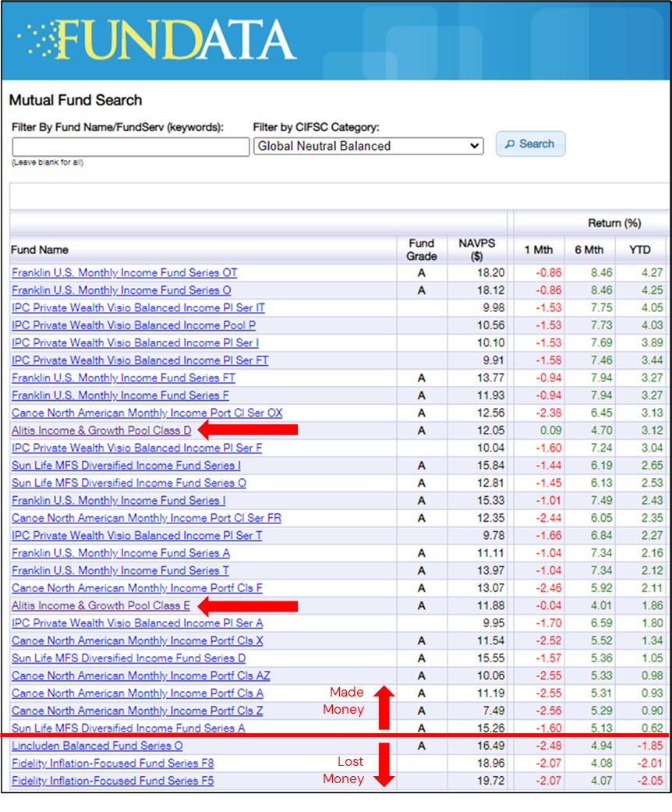Sort by YTD return column header

pyautogui.click(x=640, y=250)
